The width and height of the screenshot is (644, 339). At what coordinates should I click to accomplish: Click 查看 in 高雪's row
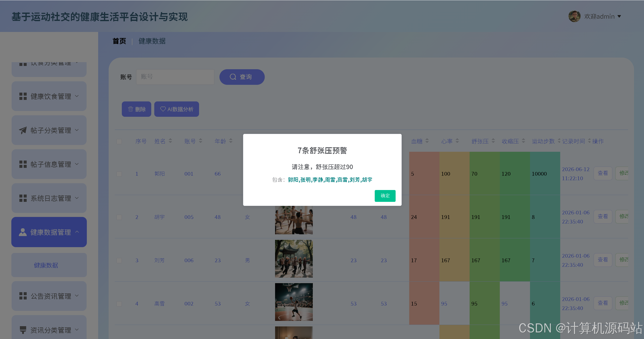pos(603,303)
